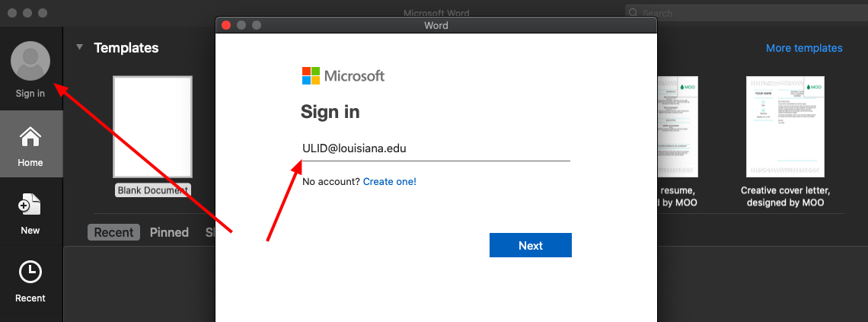Switch to the Pinned tab
868x322 pixels.
point(169,232)
